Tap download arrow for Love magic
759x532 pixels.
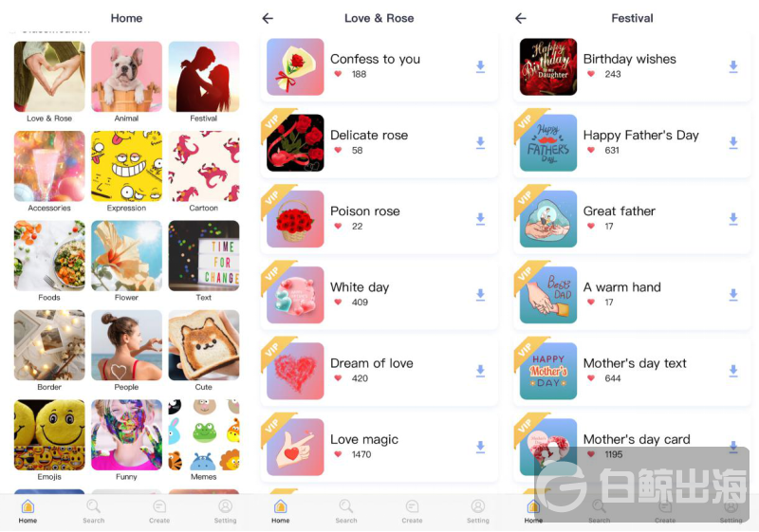click(x=480, y=447)
